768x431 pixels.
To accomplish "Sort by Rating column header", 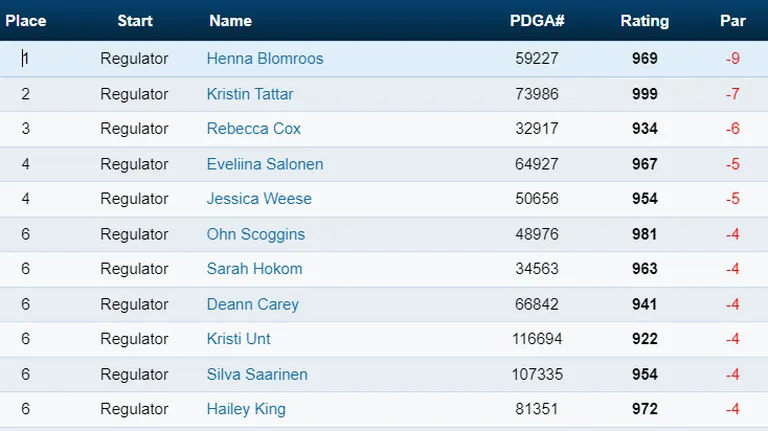I will [x=645, y=21].
